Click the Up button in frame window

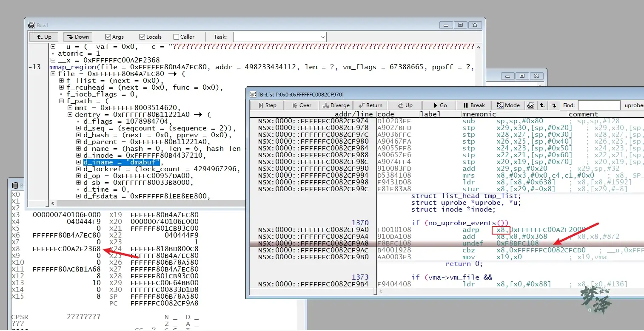click(44, 37)
